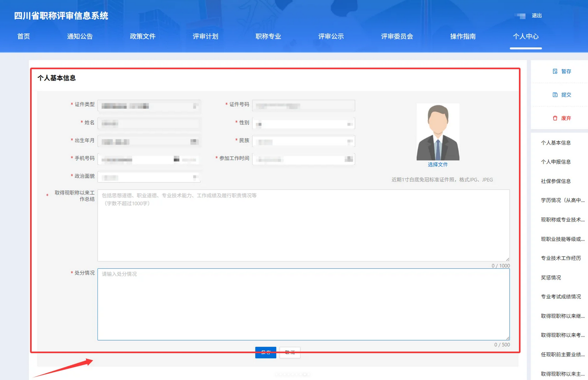This screenshot has width=588, height=380.
Task: Open the 政治面貌 dropdown
Action: (x=196, y=176)
